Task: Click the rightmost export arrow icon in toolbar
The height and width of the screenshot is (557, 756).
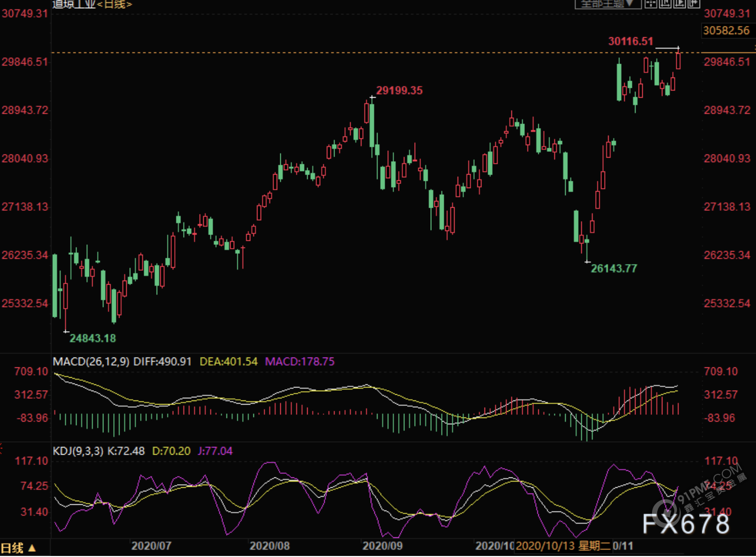Action: tap(693, 4)
